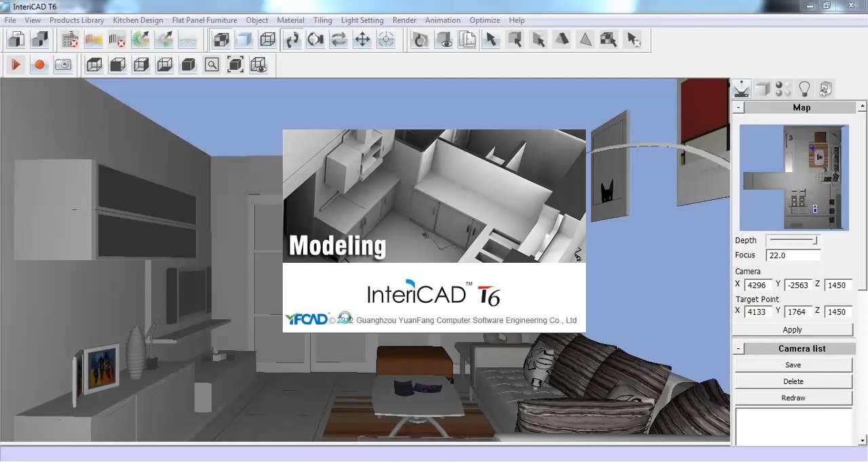Click the arrow with white X deselect icon
Image resolution: width=868 pixels, height=462 pixels.
point(633,40)
